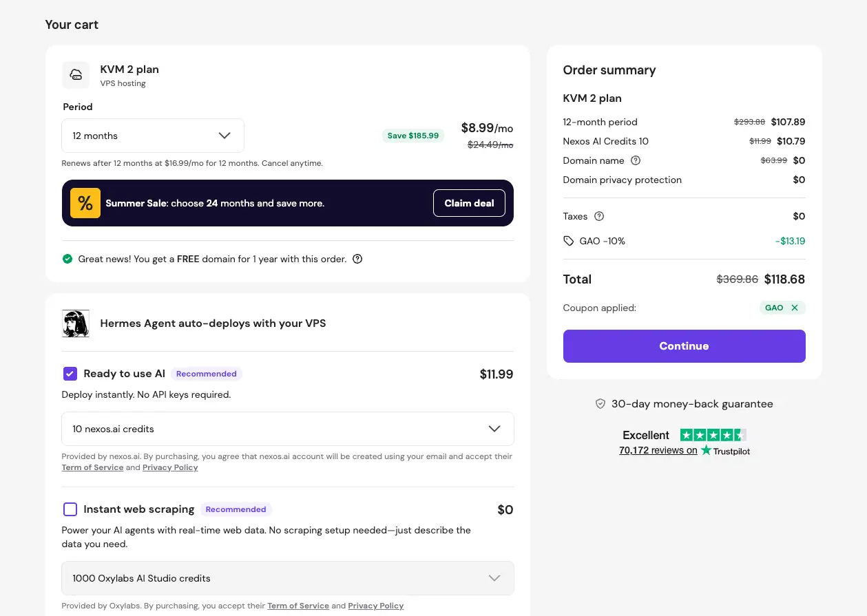The width and height of the screenshot is (867, 616).
Task: Click the green checkmark beside free domain notice
Action: coord(67,259)
